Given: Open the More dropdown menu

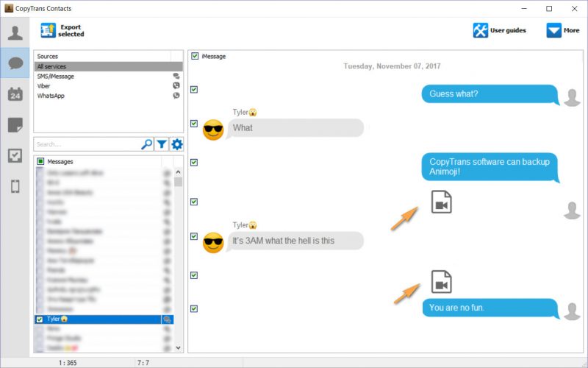Looking at the screenshot, I should point(563,31).
